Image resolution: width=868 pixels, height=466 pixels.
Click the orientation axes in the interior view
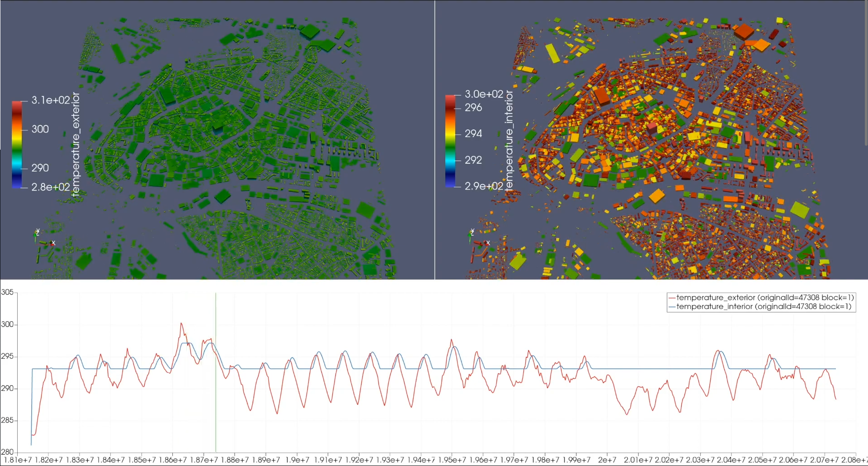pos(479,238)
